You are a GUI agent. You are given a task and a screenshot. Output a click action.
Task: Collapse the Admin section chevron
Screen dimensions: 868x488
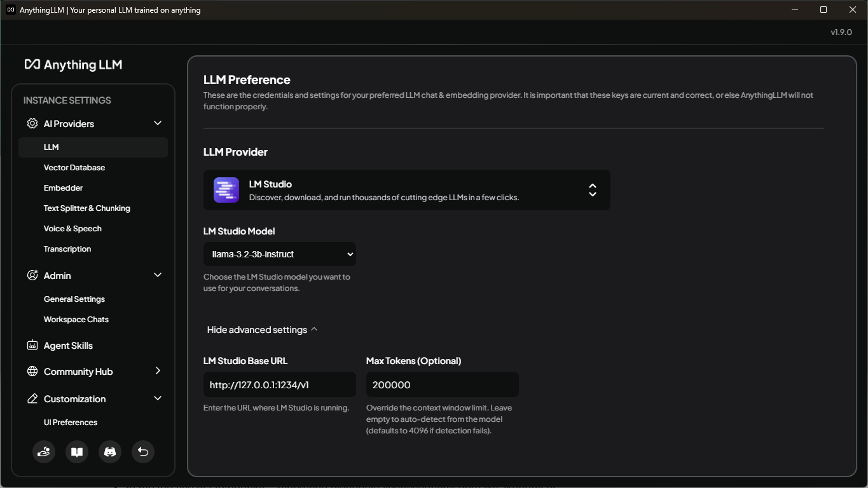pos(158,275)
